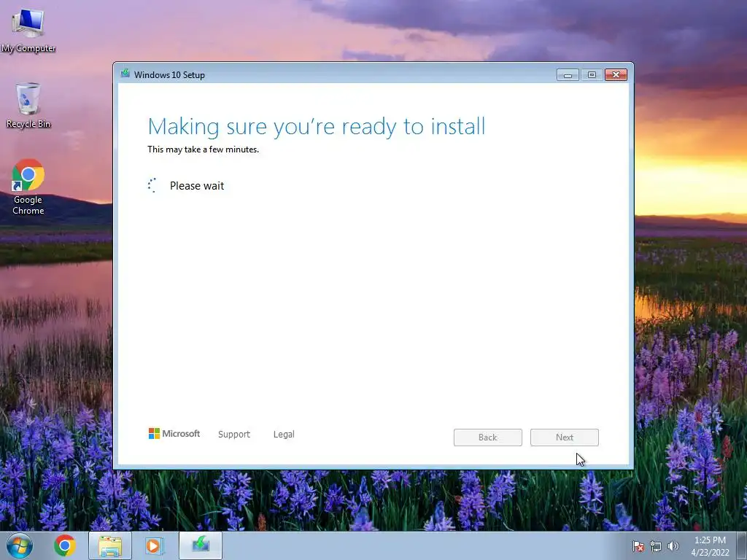
Task: Open My Computer desktop icon
Action: (x=28, y=31)
